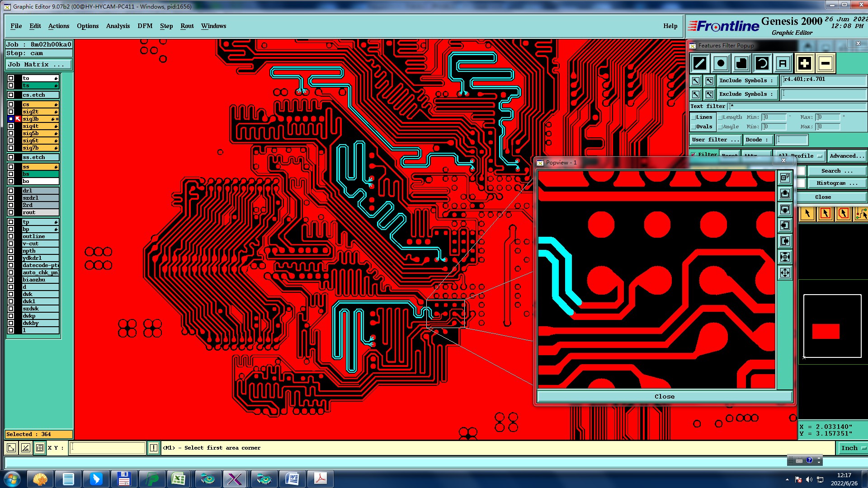This screenshot has width=868, height=488.
Task: Toggle display checkbox for sig4t layer
Action: point(11,126)
